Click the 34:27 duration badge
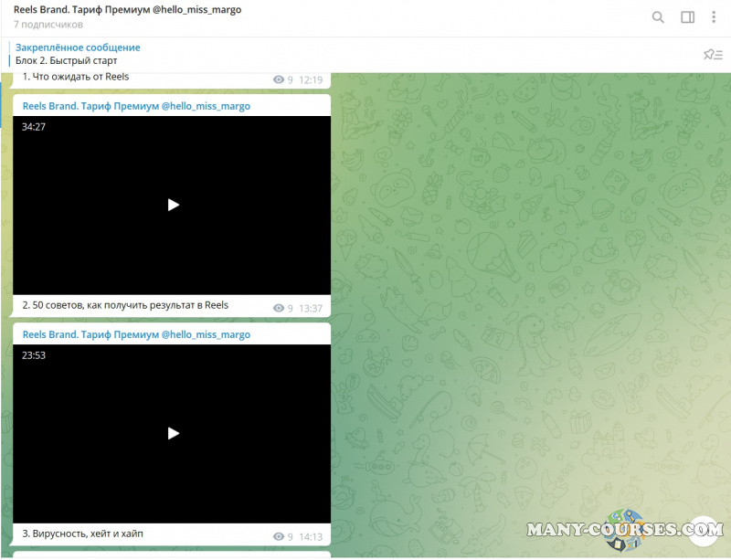 point(34,127)
